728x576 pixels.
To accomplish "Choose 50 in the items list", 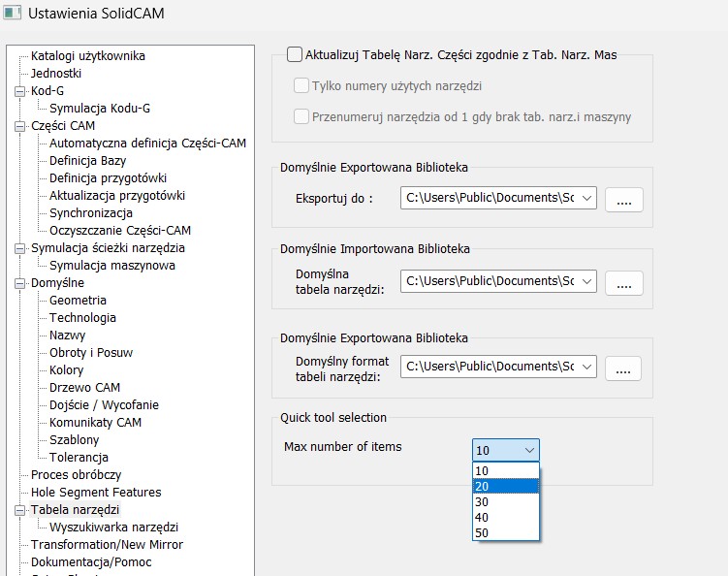I will [506, 532].
